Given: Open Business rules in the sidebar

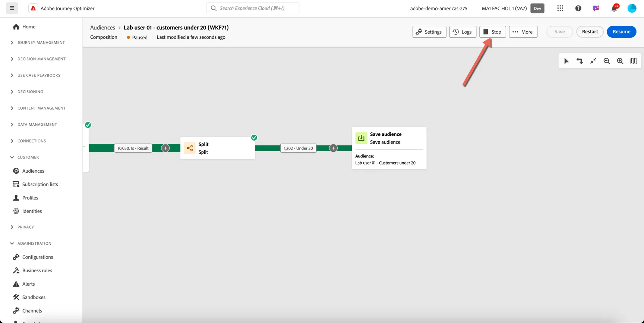Looking at the screenshot, I should click(x=32, y=270).
